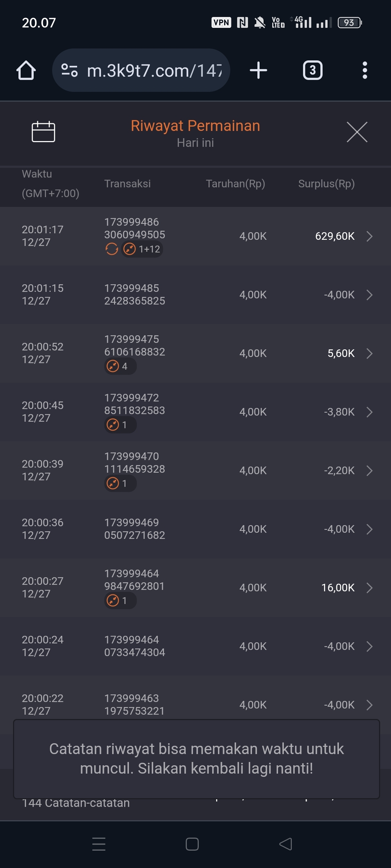Viewport: 391px width, 868px height.
Task: Expand the 5,60K surplus row chevron
Action: pyautogui.click(x=369, y=353)
